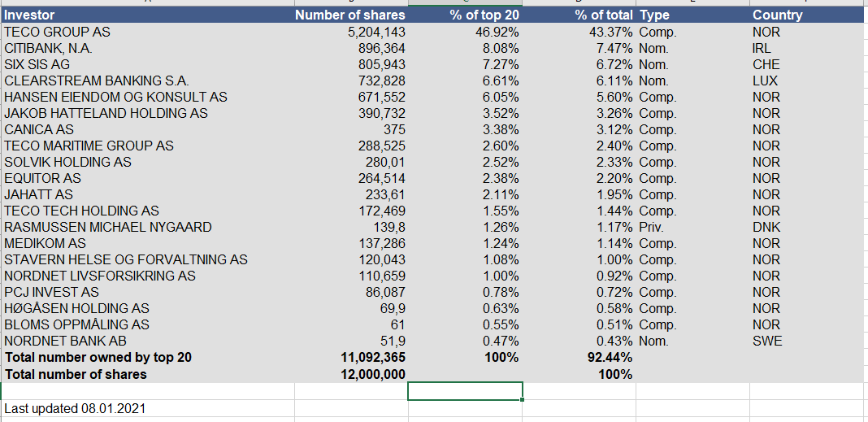
Task: Click the LUX country cell
Action: click(765, 80)
